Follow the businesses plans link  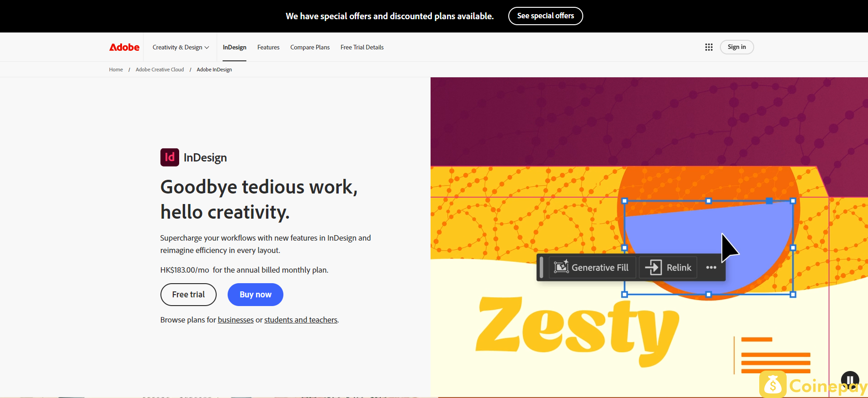coord(235,320)
